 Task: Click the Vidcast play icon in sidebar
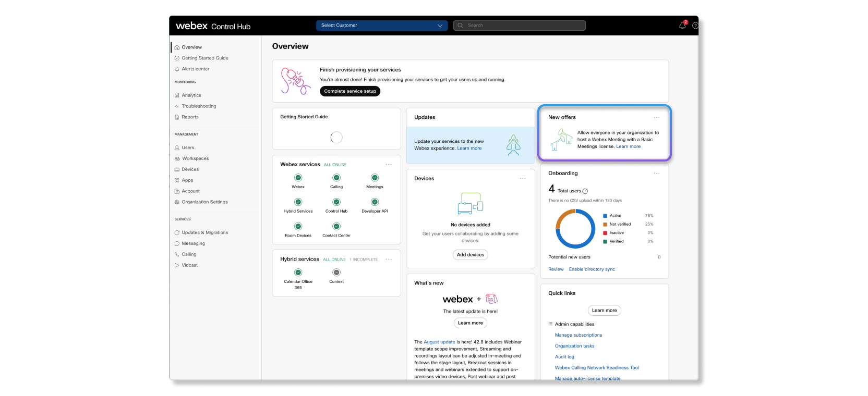pos(177,265)
